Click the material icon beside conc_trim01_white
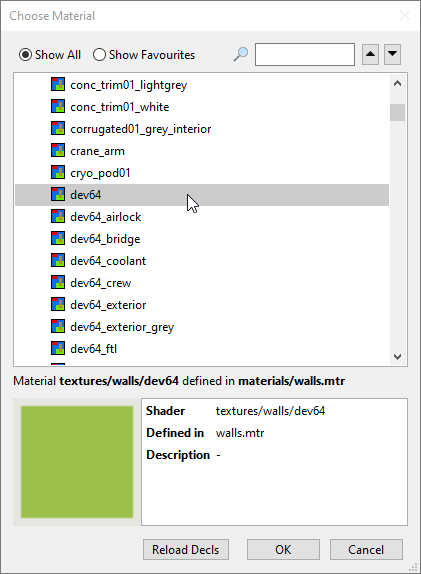 click(58, 106)
